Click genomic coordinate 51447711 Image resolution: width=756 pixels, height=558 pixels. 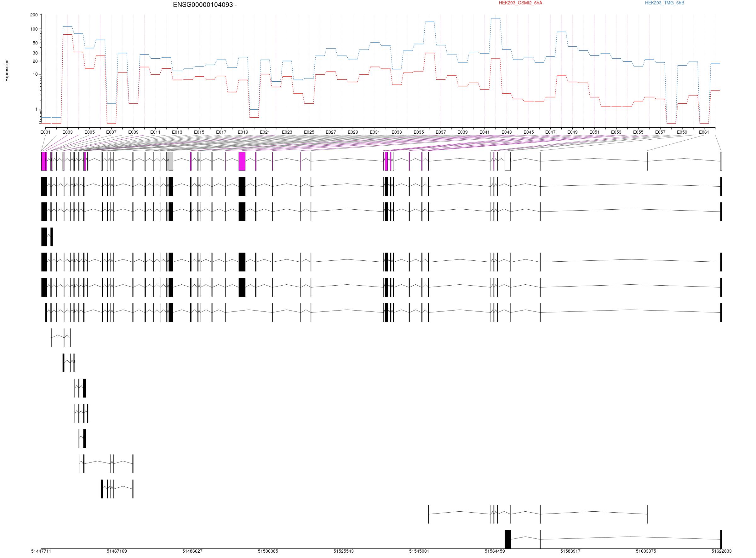(x=41, y=551)
